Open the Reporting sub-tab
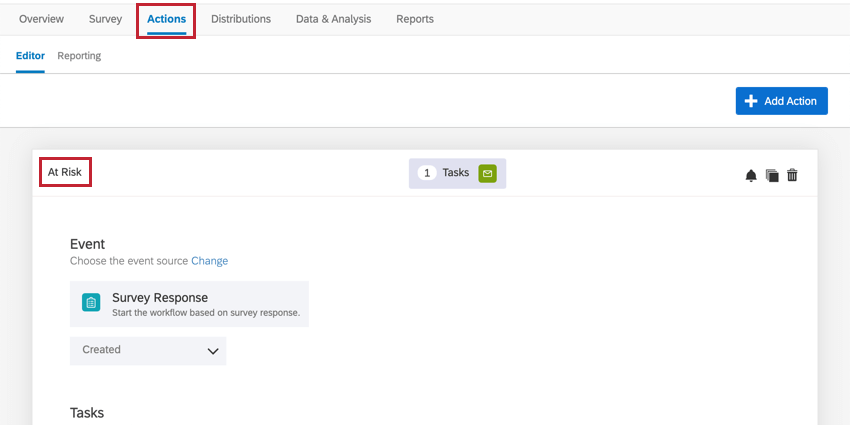Image resolution: width=850 pixels, height=425 pixels. pos(79,56)
